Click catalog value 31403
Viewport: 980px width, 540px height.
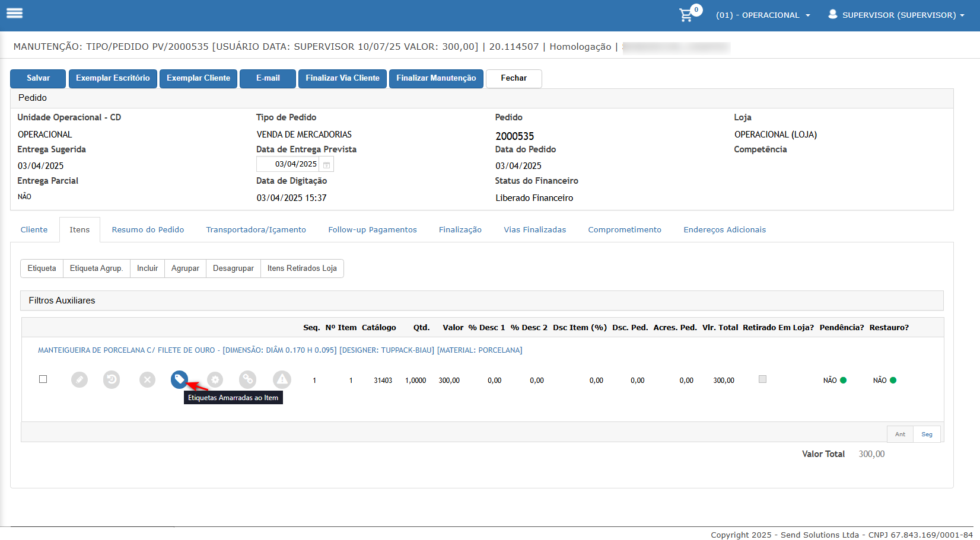coord(383,381)
